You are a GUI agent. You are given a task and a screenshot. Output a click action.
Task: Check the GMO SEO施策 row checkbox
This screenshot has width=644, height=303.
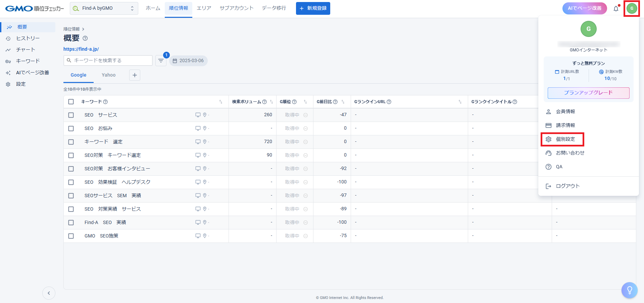click(x=71, y=236)
